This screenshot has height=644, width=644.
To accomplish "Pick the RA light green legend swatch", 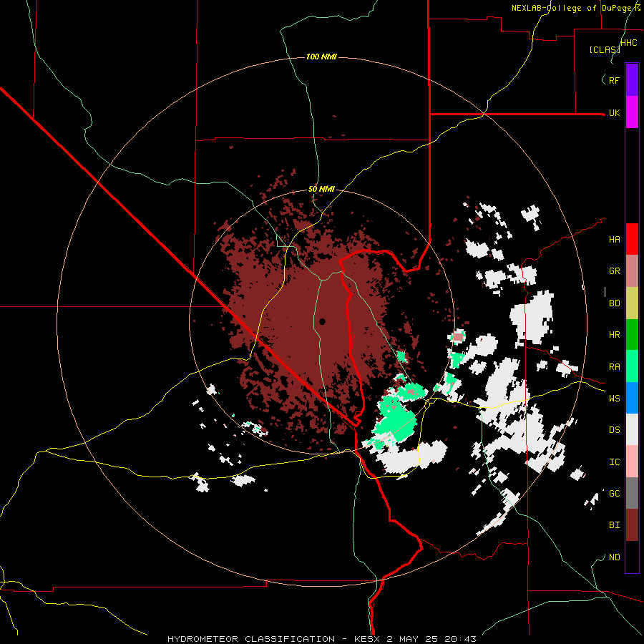I will click(632, 366).
